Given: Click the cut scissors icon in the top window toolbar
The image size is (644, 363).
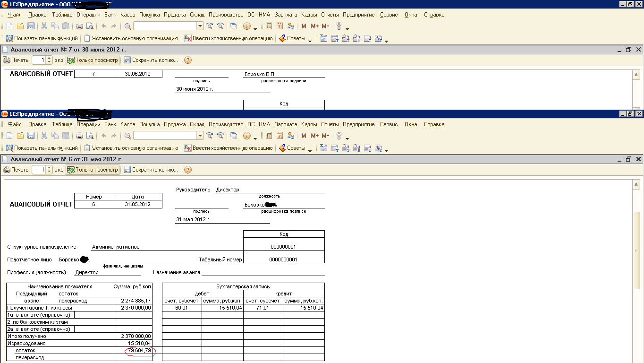Looking at the screenshot, I should 44,26.
